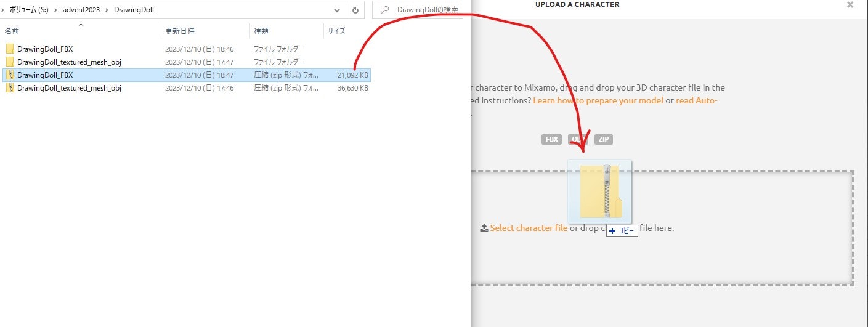Expand the address bar history dropdown
Screen dimensions: 868x327
(x=337, y=10)
